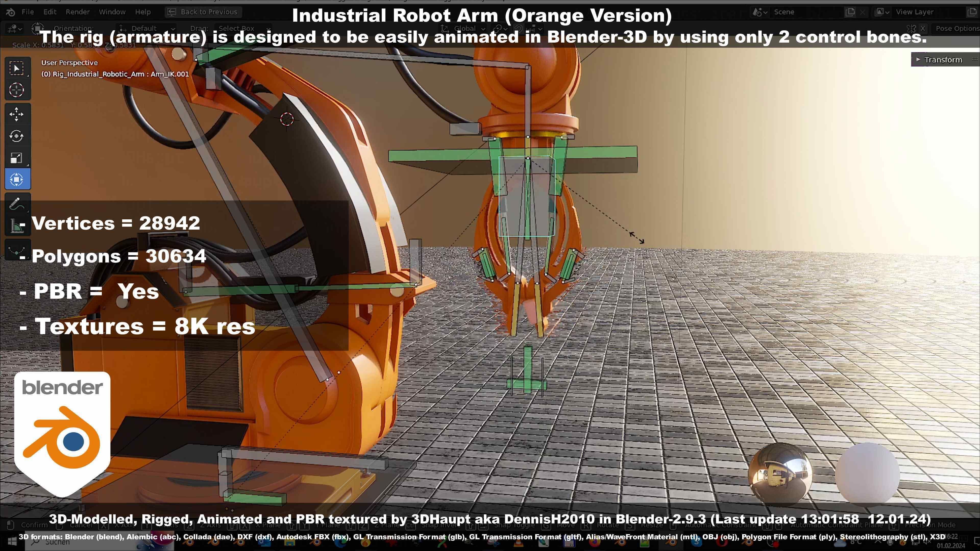Viewport: 980px width, 551px height.
Task: Select the Move tool
Action: [x=17, y=115]
